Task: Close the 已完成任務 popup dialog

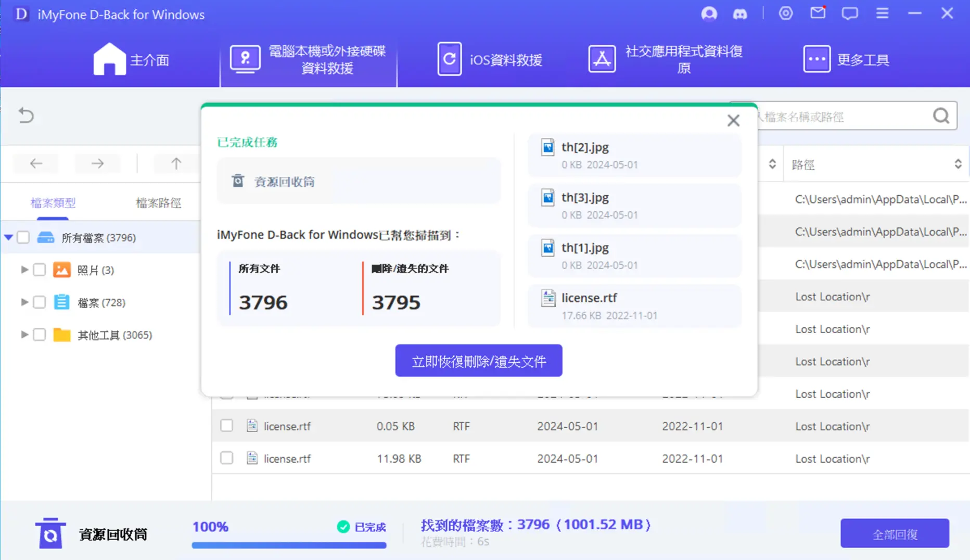Action: coord(733,121)
